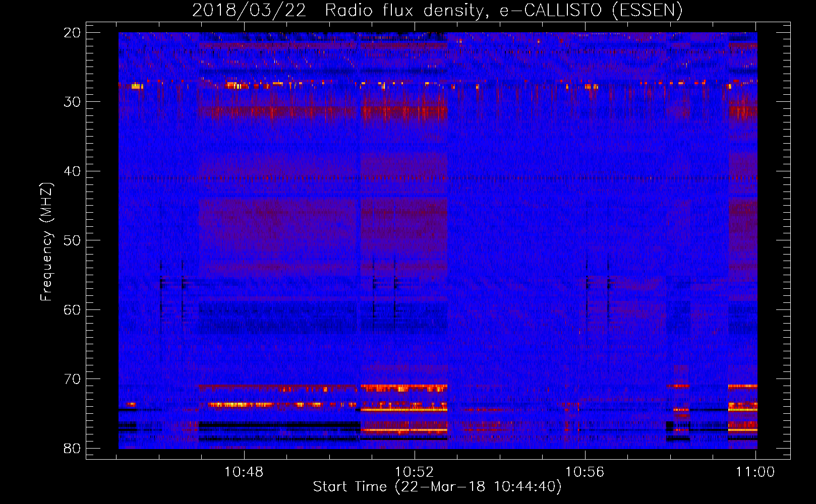Click the time tick label "10:52"
This screenshot has height=504, width=816.
click(x=415, y=472)
